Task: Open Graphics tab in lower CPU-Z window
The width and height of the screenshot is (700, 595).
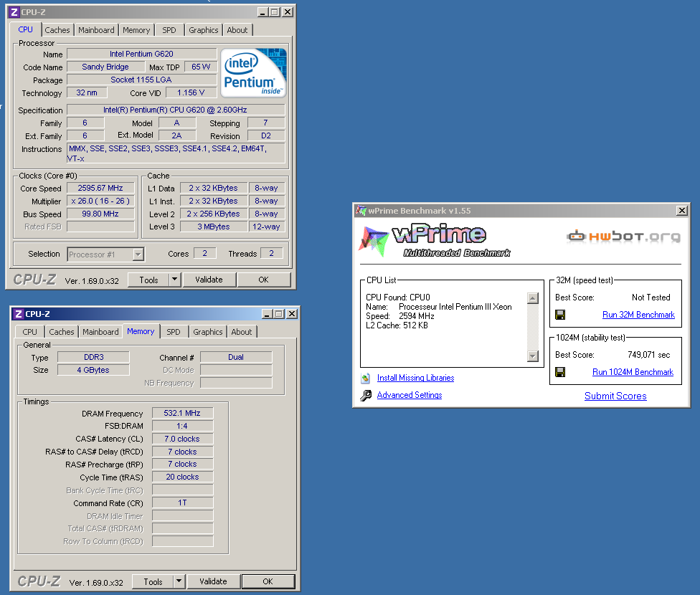Action: [x=207, y=332]
